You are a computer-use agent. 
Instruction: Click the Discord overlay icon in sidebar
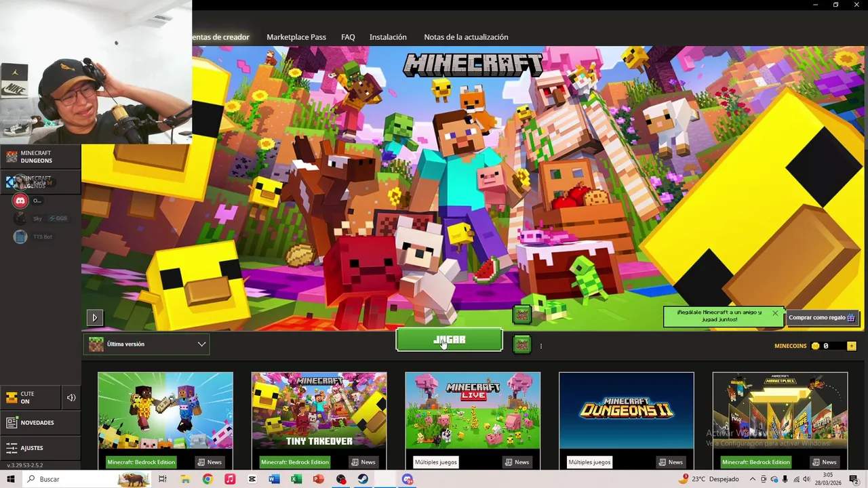20,201
